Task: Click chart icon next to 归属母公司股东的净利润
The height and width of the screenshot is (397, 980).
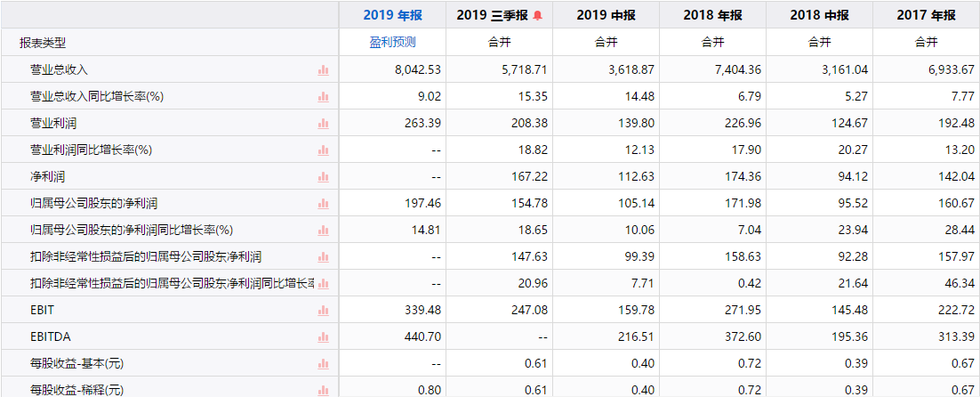Action: [x=323, y=204]
